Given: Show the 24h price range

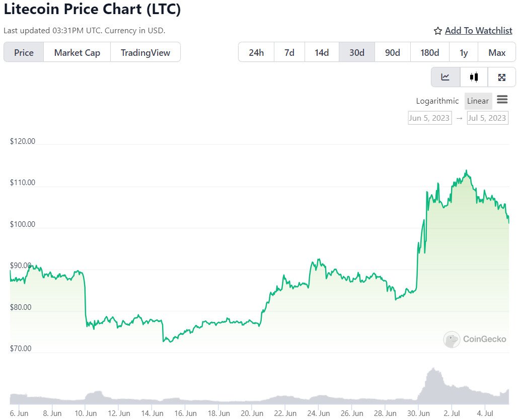Looking at the screenshot, I should (x=256, y=52).
